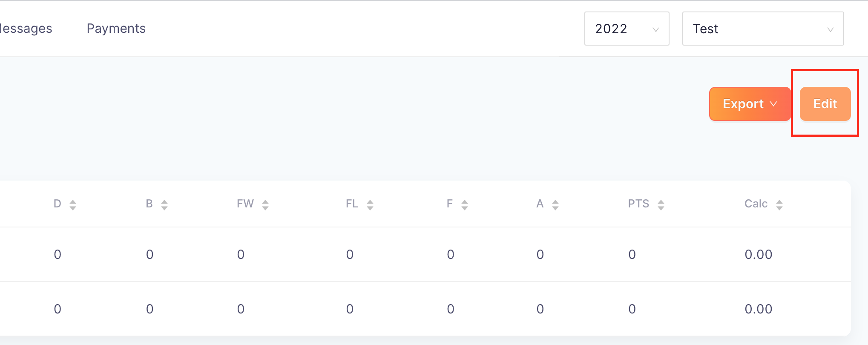
Task: Sort table by the D column
Action: coord(73,205)
